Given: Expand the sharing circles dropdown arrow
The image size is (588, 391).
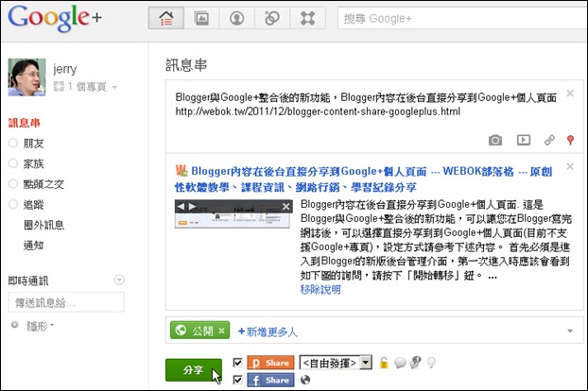Looking at the screenshot, I should point(570,331).
